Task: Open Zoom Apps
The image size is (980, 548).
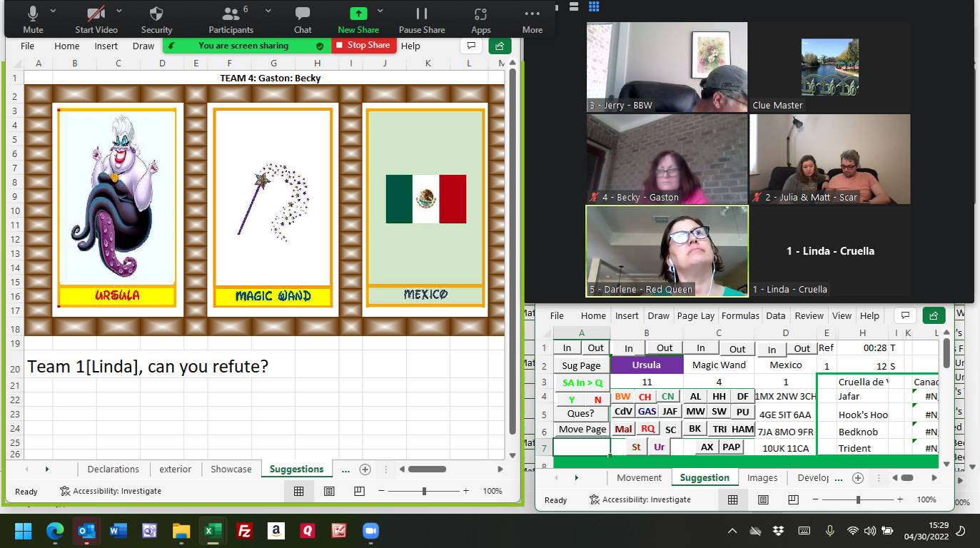Action: pyautogui.click(x=481, y=19)
